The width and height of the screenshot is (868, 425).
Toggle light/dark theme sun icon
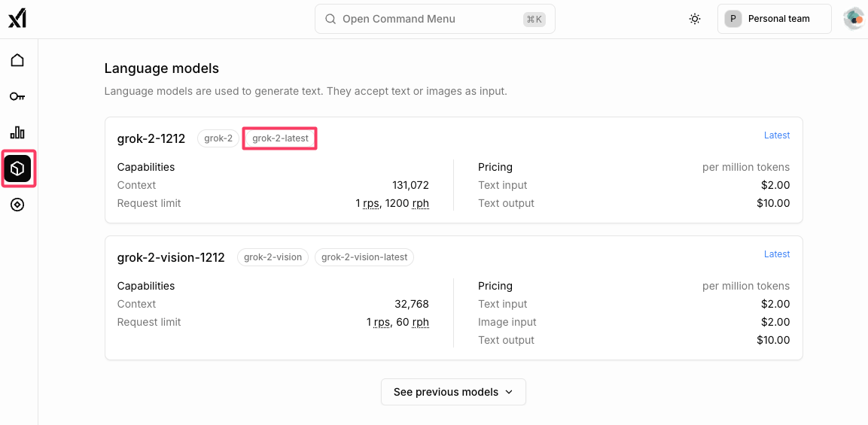click(695, 19)
